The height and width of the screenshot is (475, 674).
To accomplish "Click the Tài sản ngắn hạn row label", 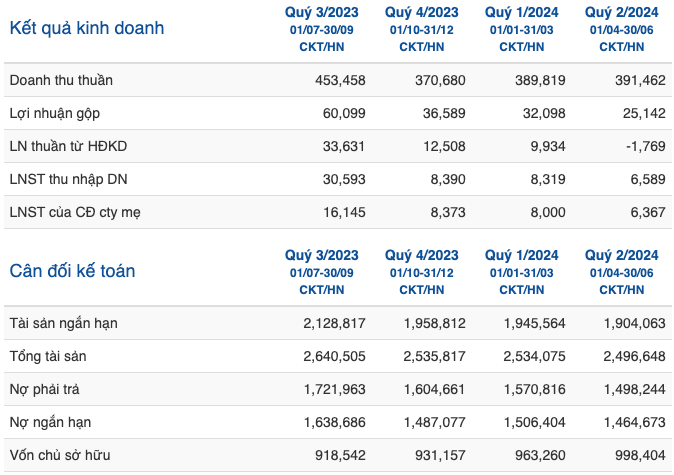I will click(x=64, y=323).
